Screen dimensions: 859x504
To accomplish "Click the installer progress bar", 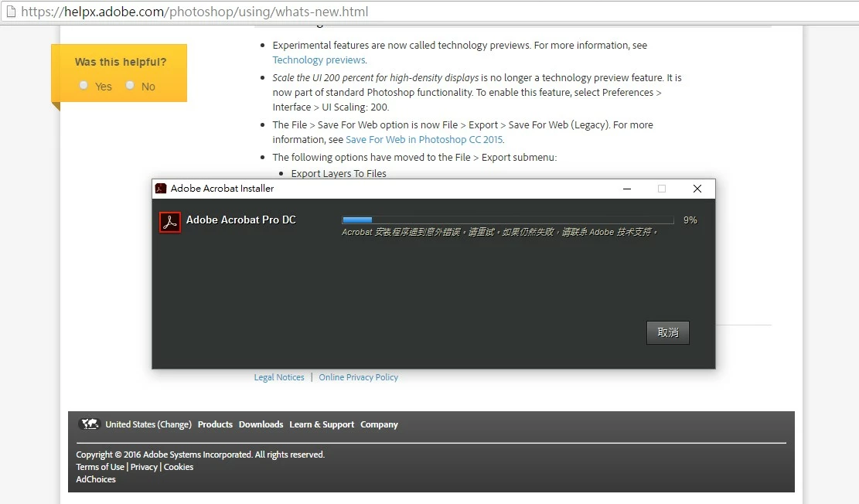I will pyautogui.click(x=508, y=220).
